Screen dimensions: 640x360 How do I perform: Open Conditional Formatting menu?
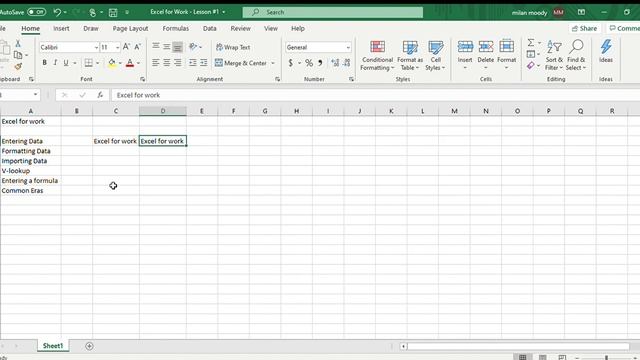click(377, 56)
